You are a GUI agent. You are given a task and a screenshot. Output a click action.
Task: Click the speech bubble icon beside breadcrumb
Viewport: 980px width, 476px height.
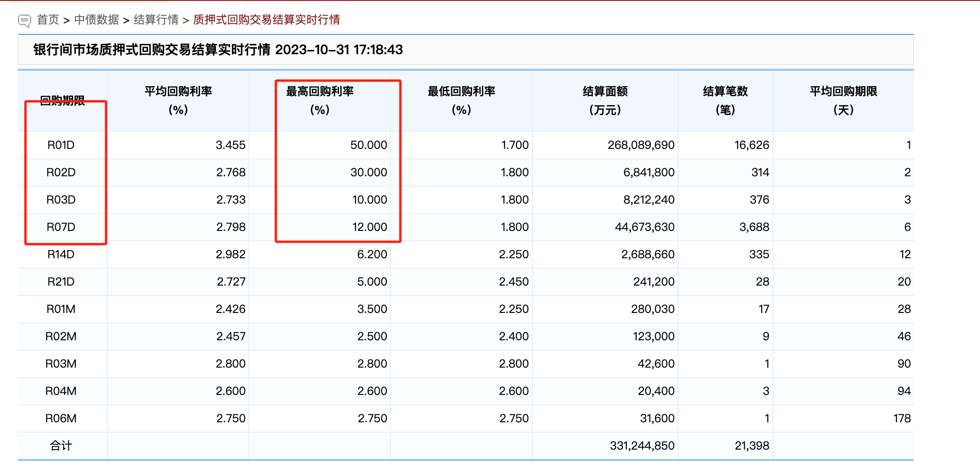pos(24,20)
